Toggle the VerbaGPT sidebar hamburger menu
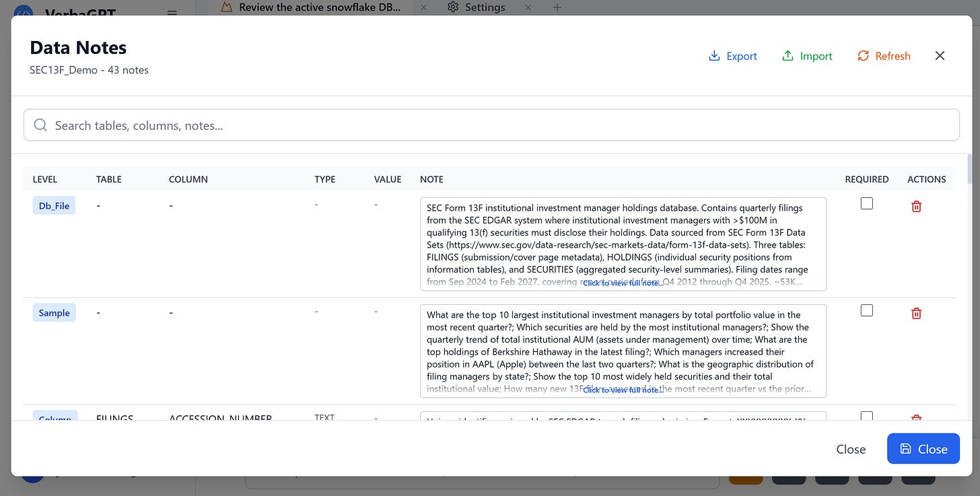This screenshot has height=496, width=980. click(x=172, y=12)
